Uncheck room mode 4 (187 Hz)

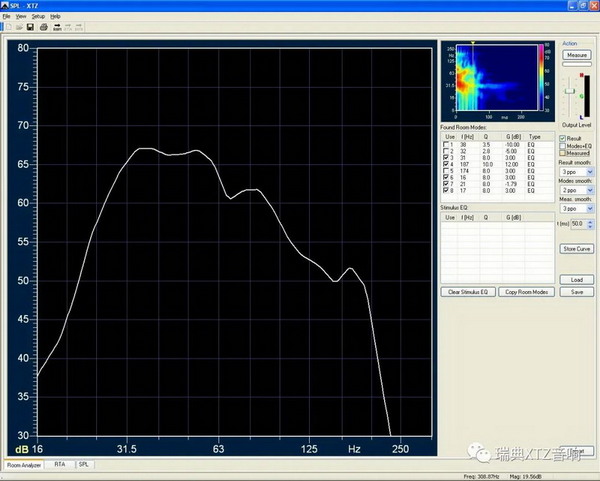pyautogui.click(x=445, y=164)
